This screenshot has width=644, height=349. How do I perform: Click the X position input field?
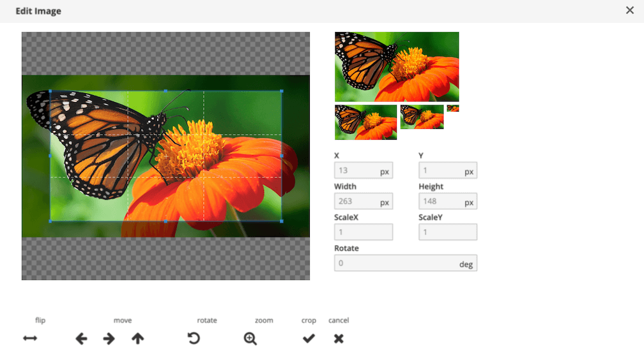[356, 170]
